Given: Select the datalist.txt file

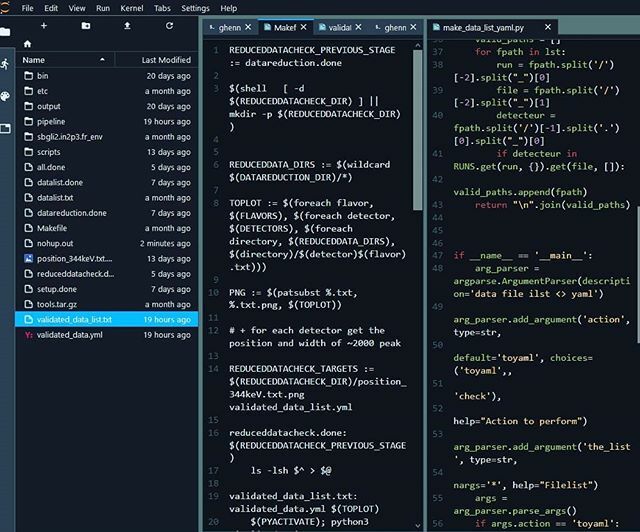Looking at the screenshot, I should pyautogui.click(x=107, y=198).
